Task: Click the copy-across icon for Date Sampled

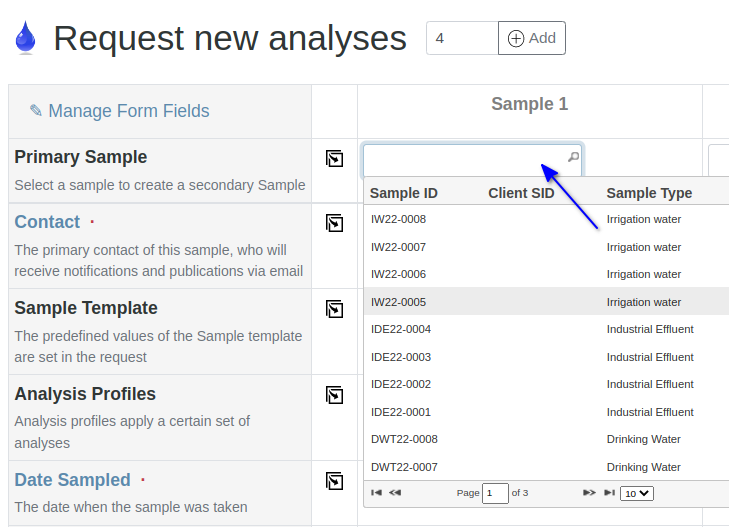Action: point(334,481)
